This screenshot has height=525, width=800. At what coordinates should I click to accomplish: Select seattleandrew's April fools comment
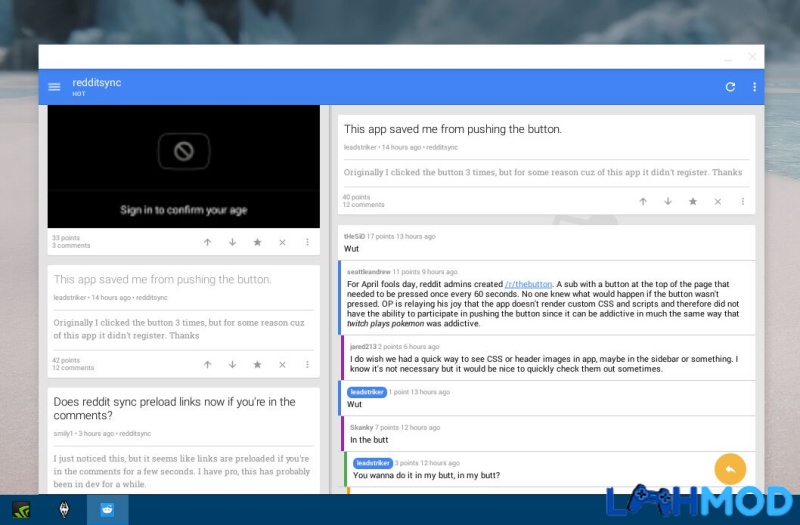pyautogui.click(x=546, y=297)
